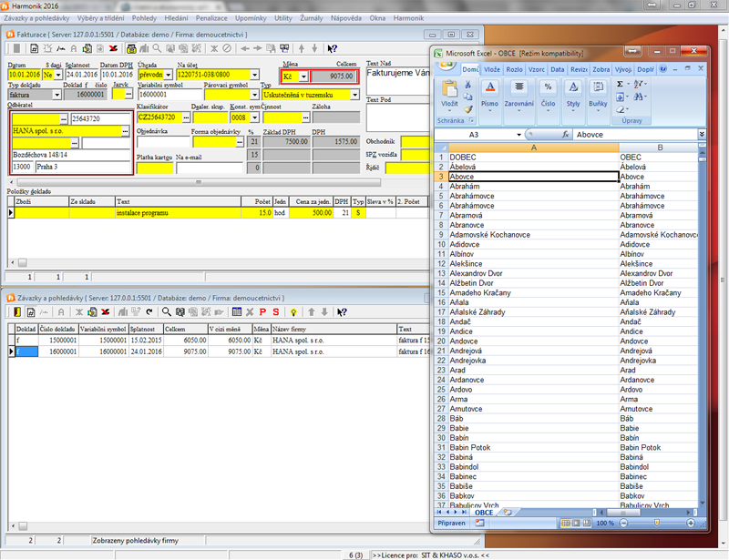Switch Excel to Page Layout view button

point(576,524)
